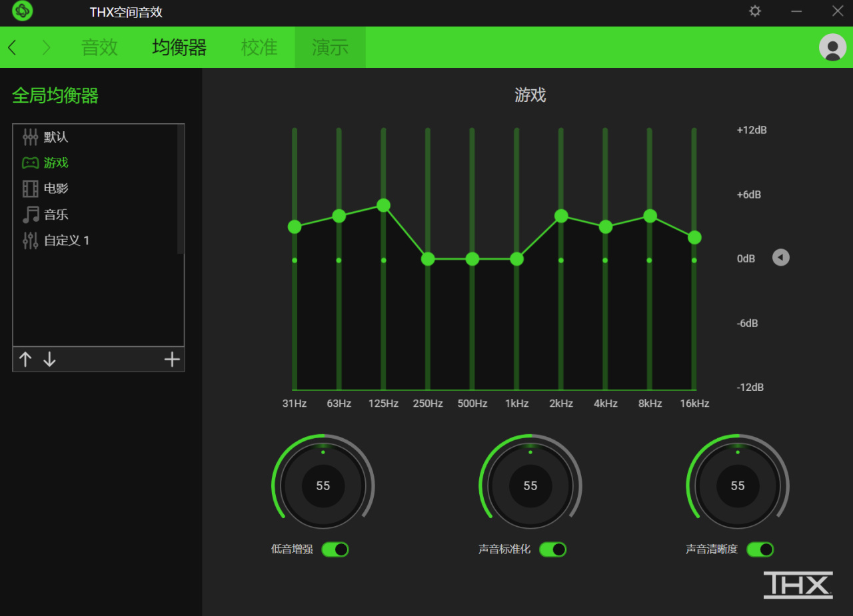Add a new equalizer preset
The height and width of the screenshot is (616, 853).
pos(172,360)
